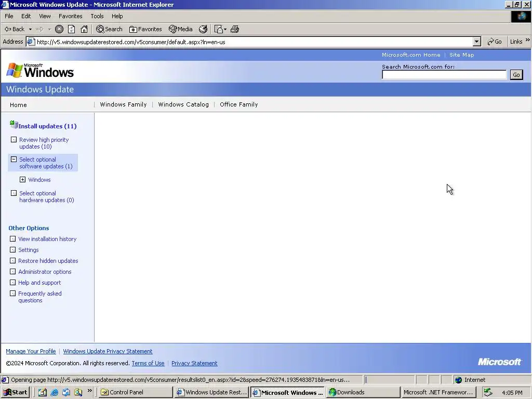Screen dimensions: 532x399
Task: Click box beside Frequently asked questions
Action: [12, 293]
